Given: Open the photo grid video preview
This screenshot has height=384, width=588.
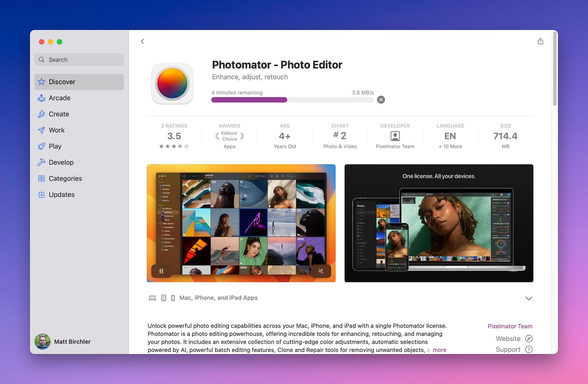Looking at the screenshot, I should [x=241, y=223].
